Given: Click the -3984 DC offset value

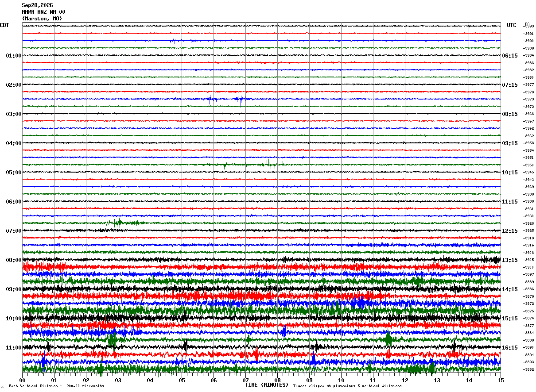Looking at the screenshot, I should pos(528,55).
